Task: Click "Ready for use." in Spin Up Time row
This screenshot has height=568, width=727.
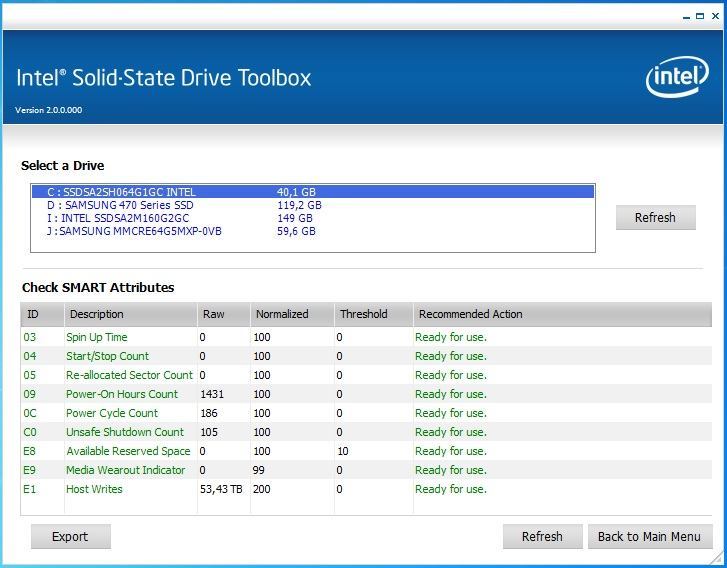Action: pyautogui.click(x=451, y=337)
